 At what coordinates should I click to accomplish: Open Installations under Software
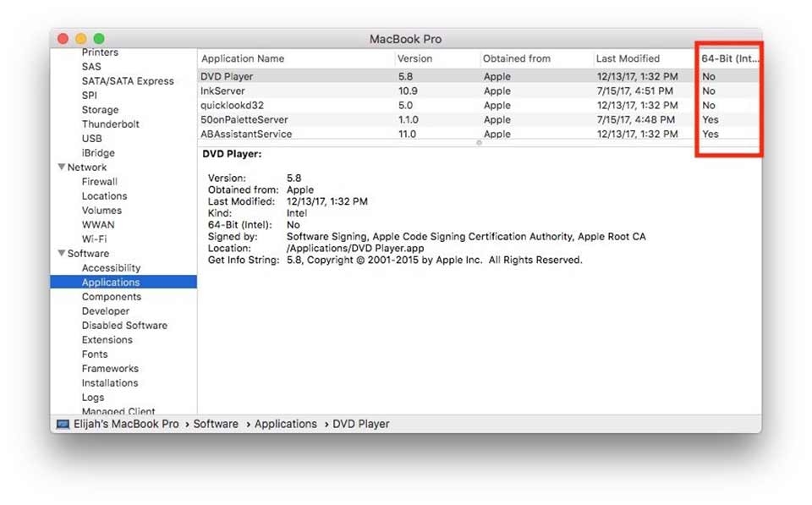pos(110,382)
